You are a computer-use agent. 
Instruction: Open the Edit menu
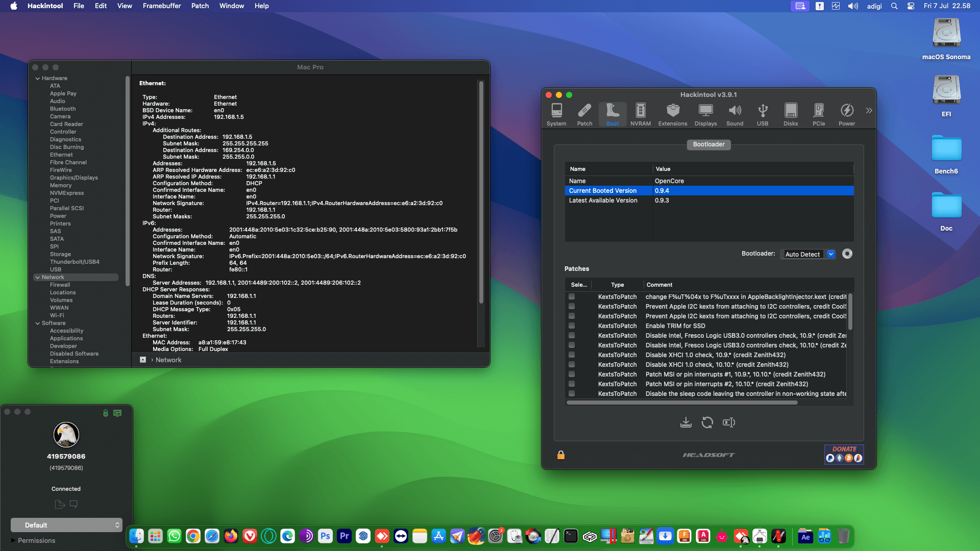101,6
